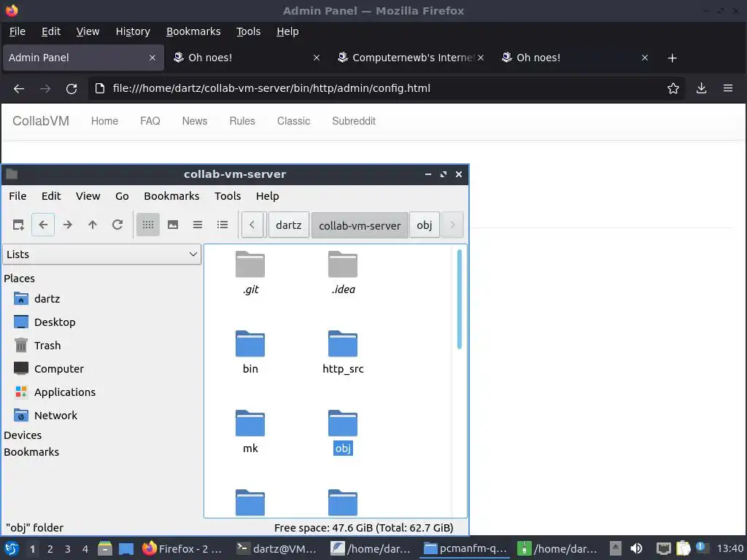The height and width of the screenshot is (560, 747).
Task: Open a new Firefox tab with plus
Action: click(672, 58)
